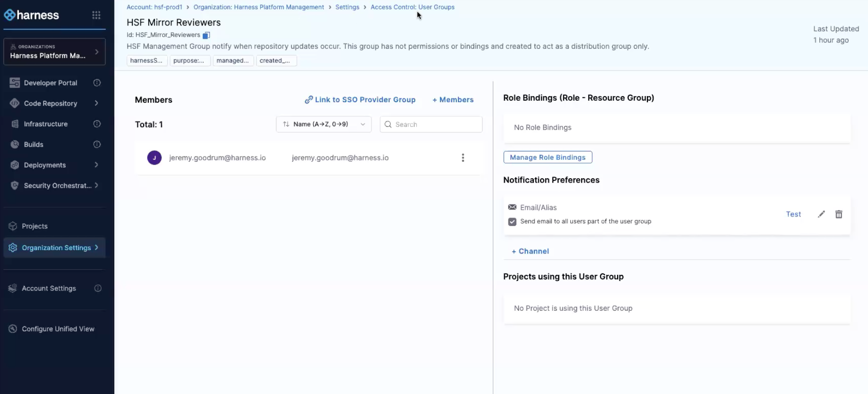This screenshot has width=868, height=394.
Task: Click the info icon next to Developer Portal
Action: coord(97,83)
